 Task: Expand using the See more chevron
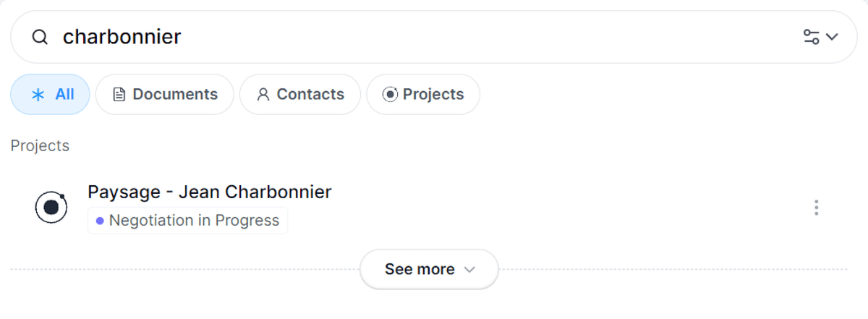pos(469,270)
